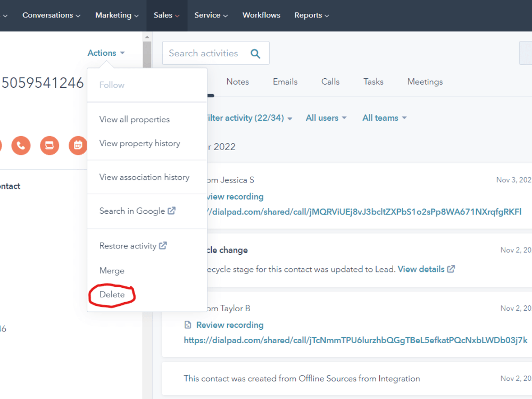The image size is (532, 399).
Task: Click external link icon beside View details
Action: click(x=451, y=269)
